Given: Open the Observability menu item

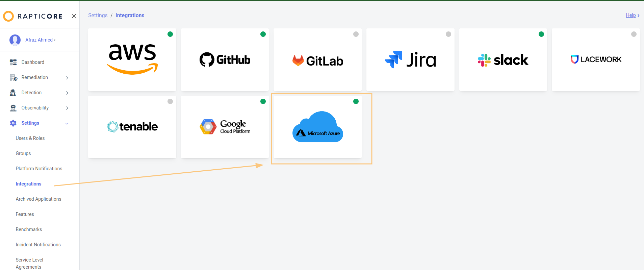Looking at the screenshot, I should pos(35,108).
